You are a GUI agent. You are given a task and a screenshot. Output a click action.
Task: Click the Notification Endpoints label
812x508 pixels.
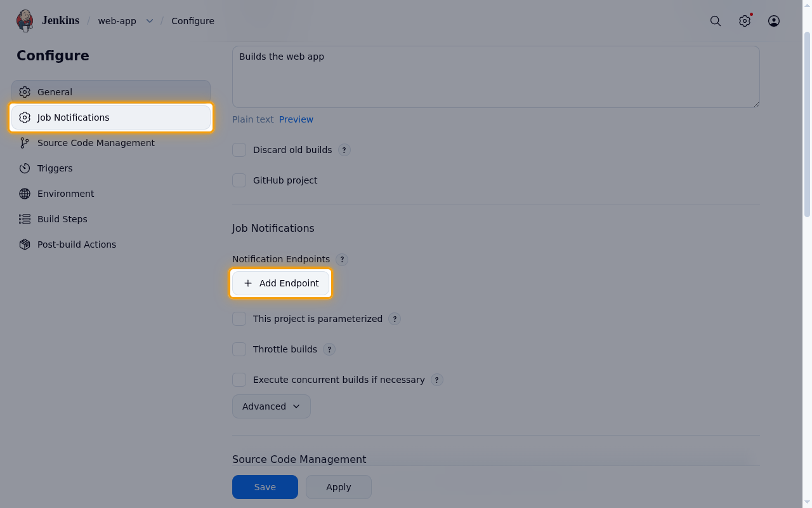pos(281,259)
